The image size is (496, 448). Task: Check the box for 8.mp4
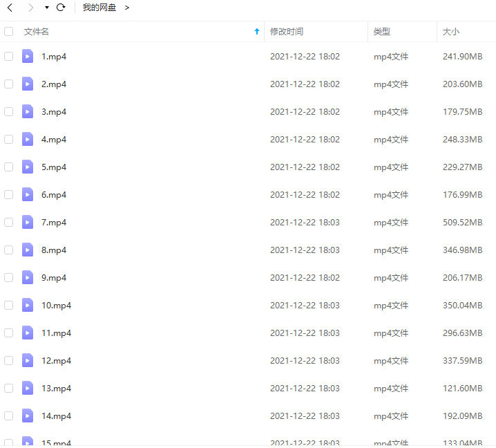tap(8, 250)
